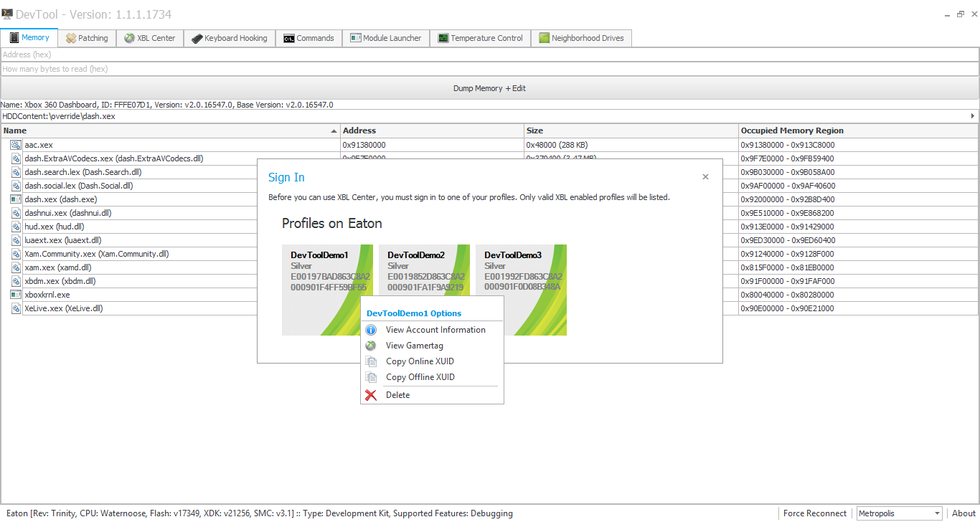Close the Sign In dialog
Screen dimensions: 980x522
tap(705, 176)
